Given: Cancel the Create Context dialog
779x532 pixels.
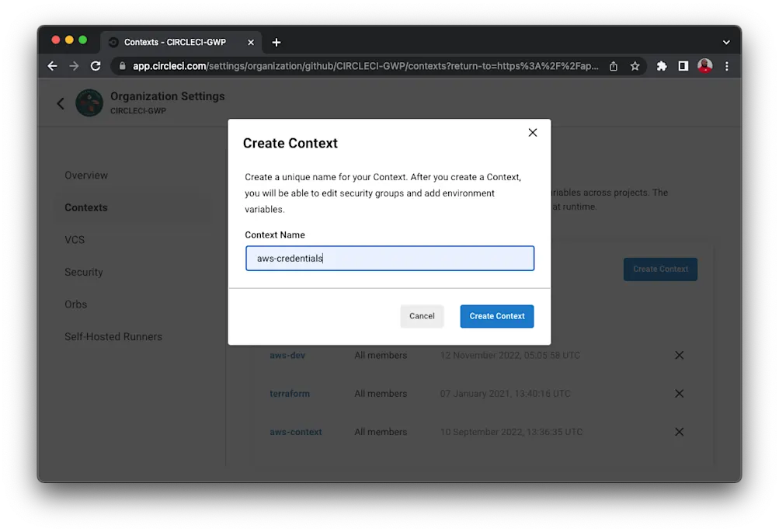Looking at the screenshot, I should tap(422, 316).
